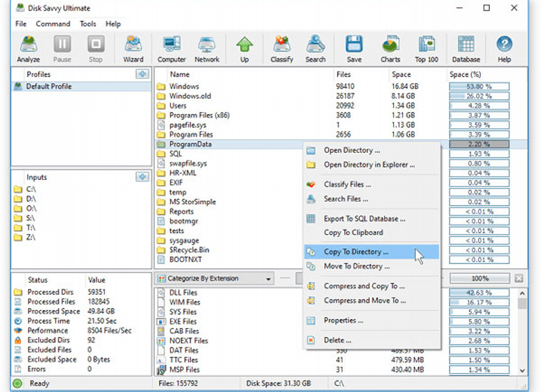Show the Top 100 files
This screenshot has height=392, width=542.
427,49
